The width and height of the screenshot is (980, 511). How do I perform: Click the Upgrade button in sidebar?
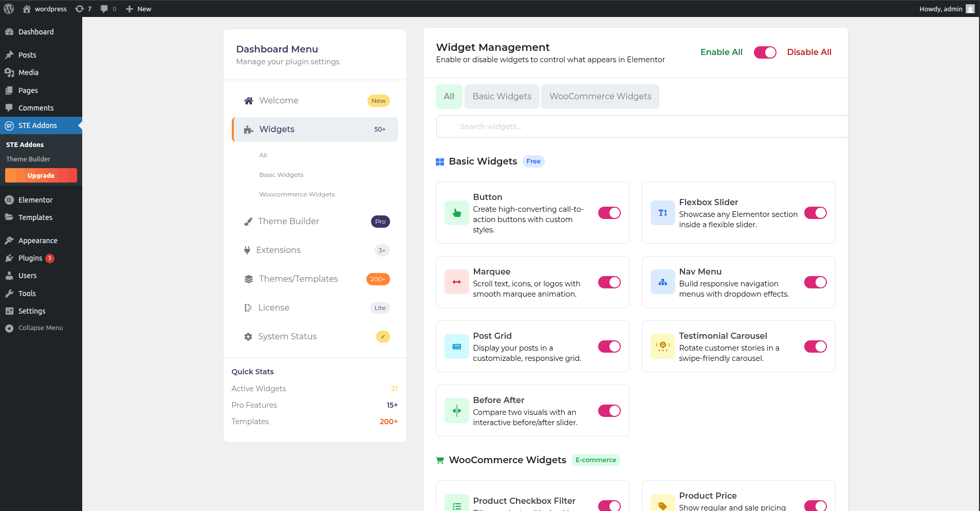click(x=41, y=175)
